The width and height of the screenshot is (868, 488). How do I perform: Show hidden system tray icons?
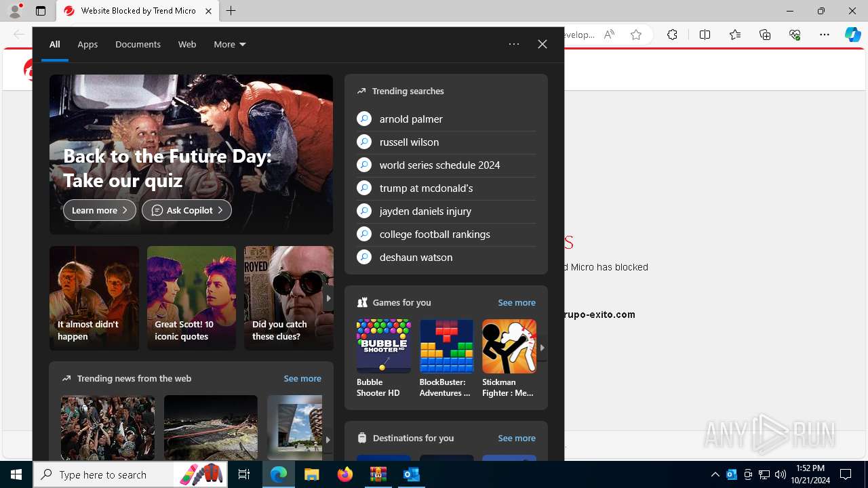coord(715,474)
